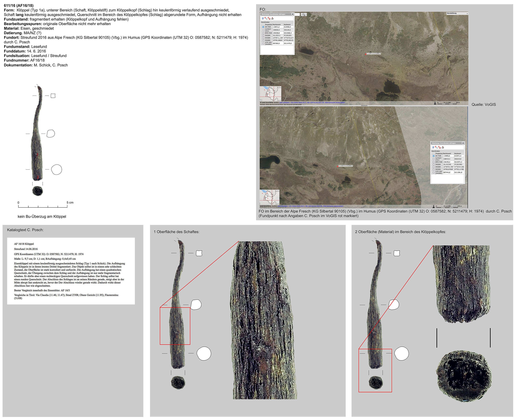Image resolution: width=515 pixels, height=420 pixels.
Task: Open the BEV DKM source link on upper map
Action: (326, 103)
